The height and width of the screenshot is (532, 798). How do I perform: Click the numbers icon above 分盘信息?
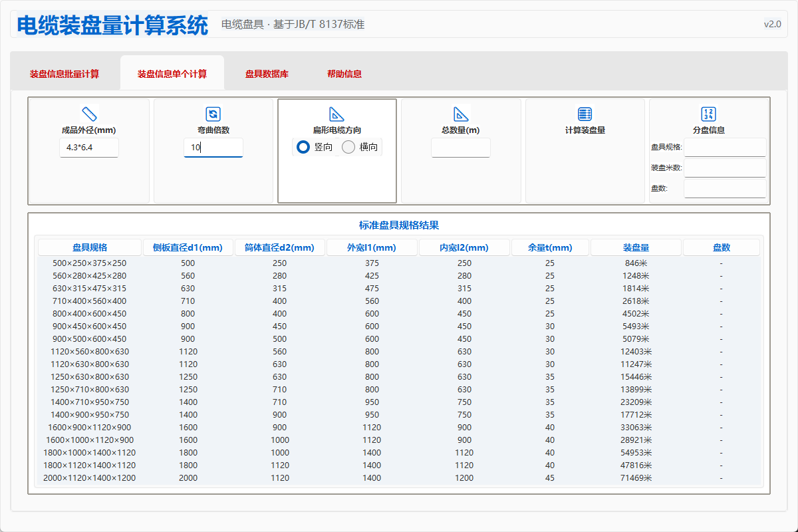709,114
